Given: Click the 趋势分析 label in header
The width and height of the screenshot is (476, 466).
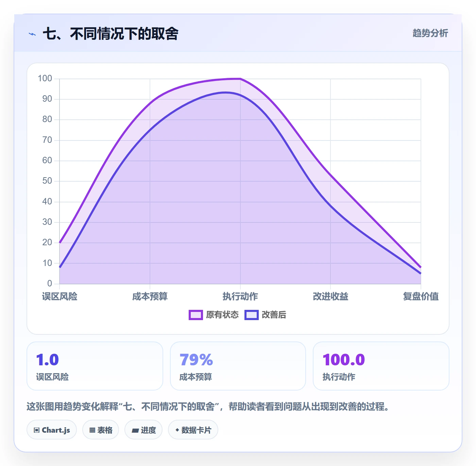Looking at the screenshot, I should click(430, 33).
